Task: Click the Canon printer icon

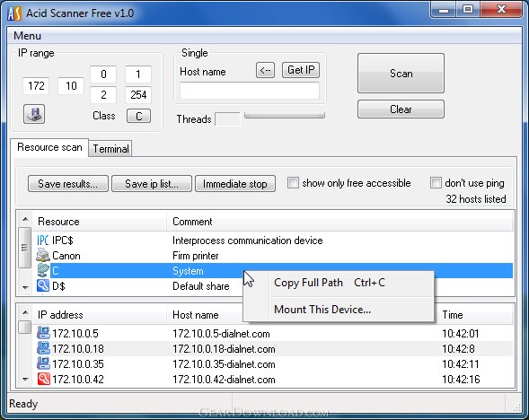Action: 43,256
